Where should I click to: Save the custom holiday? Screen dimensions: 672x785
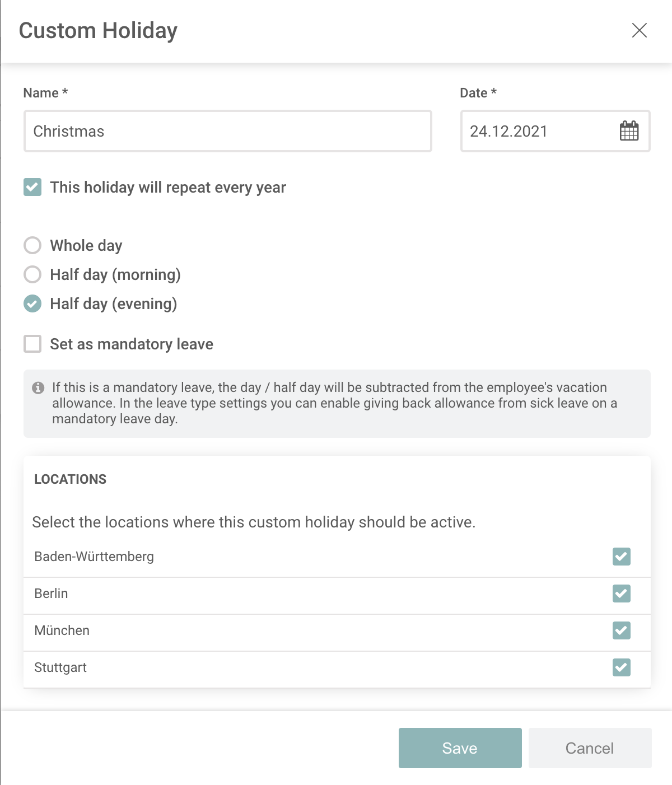(460, 748)
